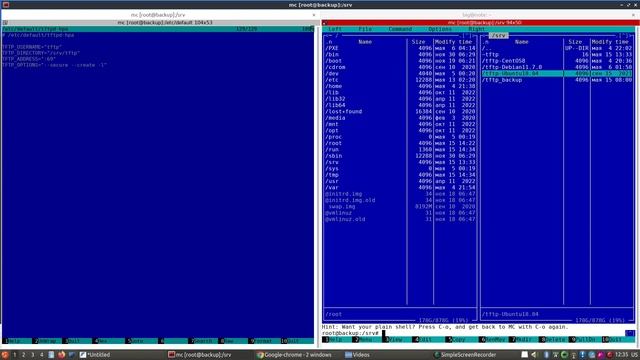Toggle the .n sort indicator in the left panel
The width and height of the screenshot is (640, 360).
(x=329, y=42)
